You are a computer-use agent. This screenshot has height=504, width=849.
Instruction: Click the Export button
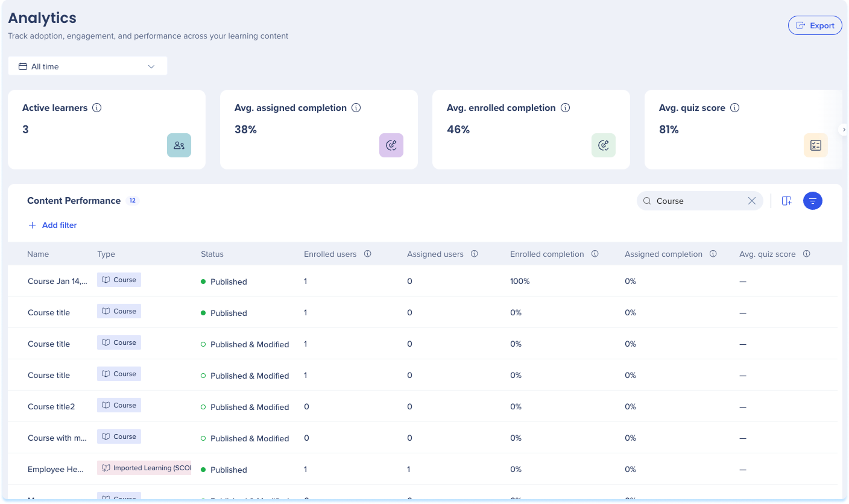815,25
